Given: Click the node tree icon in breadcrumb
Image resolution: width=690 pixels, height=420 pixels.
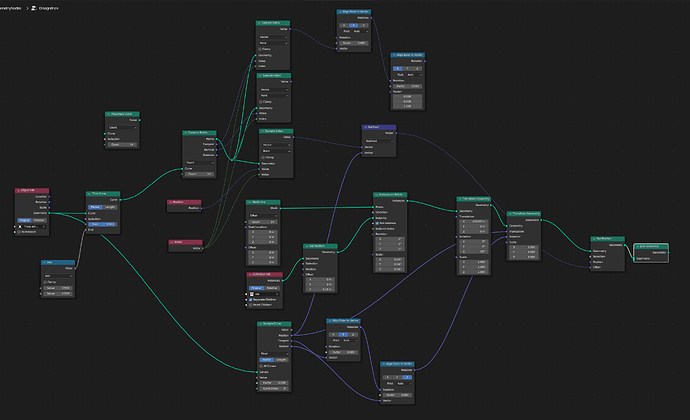Looking at the screenshot, I should [34, 8].
